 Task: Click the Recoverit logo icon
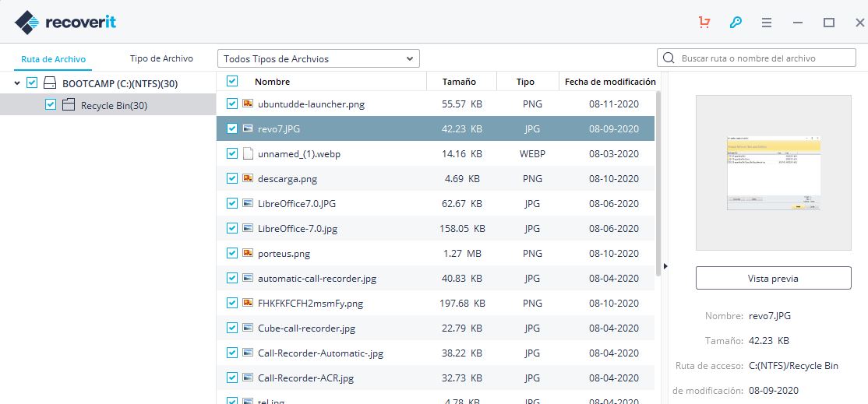[x=26, y=23]
